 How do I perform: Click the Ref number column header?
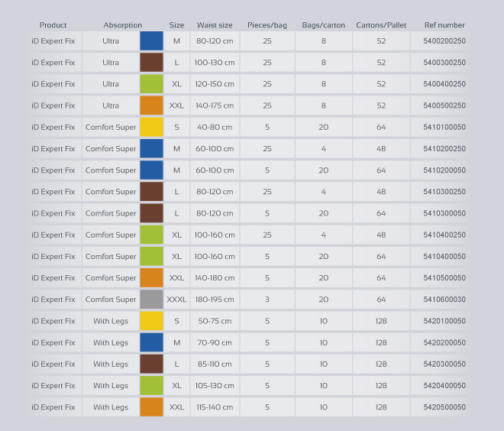(x=444, y=25)
